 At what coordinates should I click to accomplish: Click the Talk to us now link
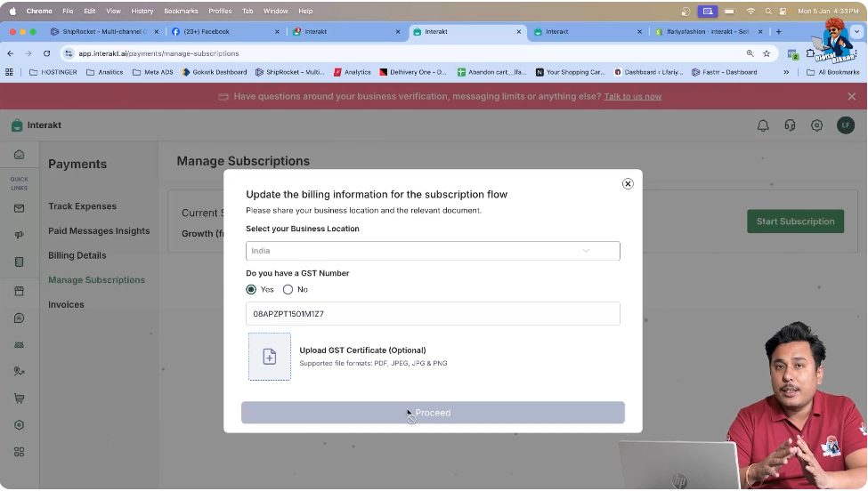pos(633,96)
